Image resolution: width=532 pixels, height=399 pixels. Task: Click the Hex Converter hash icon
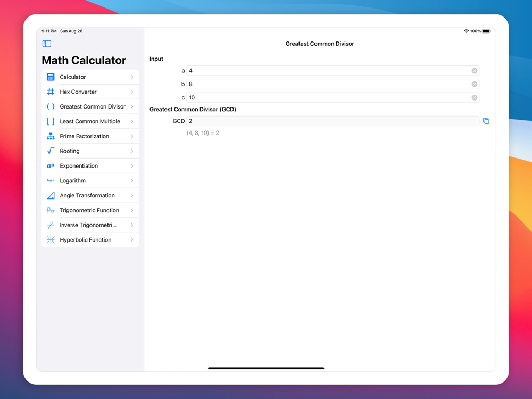51,92
